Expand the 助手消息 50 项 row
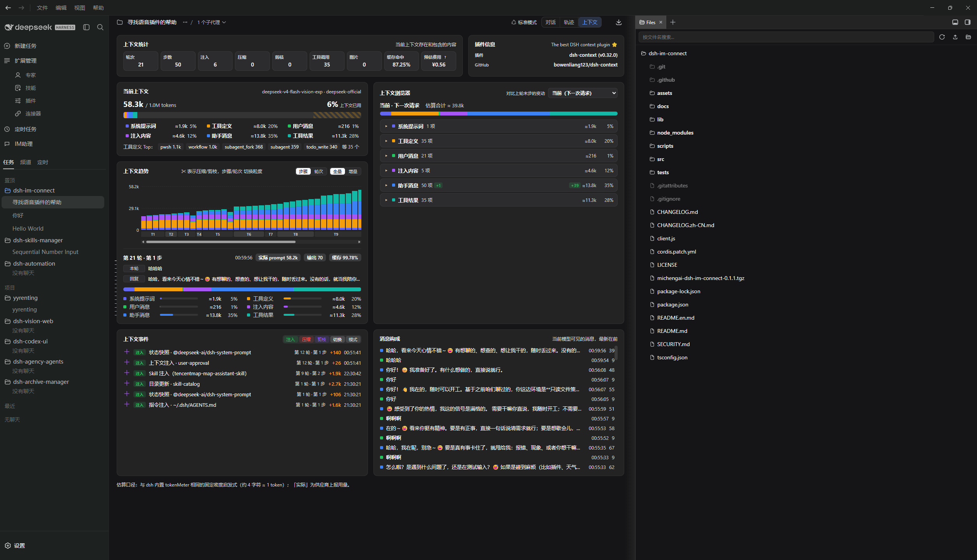Image resolution: width=977 pixels, height=560 pixels. pyautogui.click(x=499, y=185)
